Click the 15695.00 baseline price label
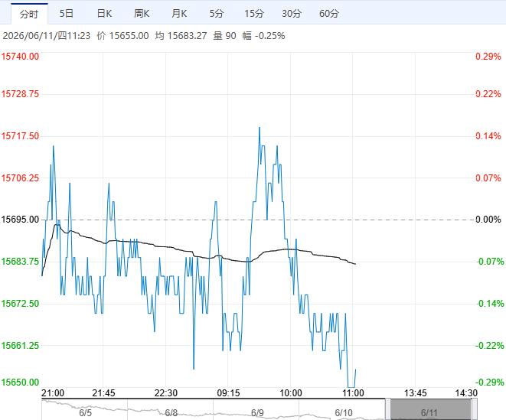The width and height of the screenshot is (506, 420). click(x=20, y=220)
